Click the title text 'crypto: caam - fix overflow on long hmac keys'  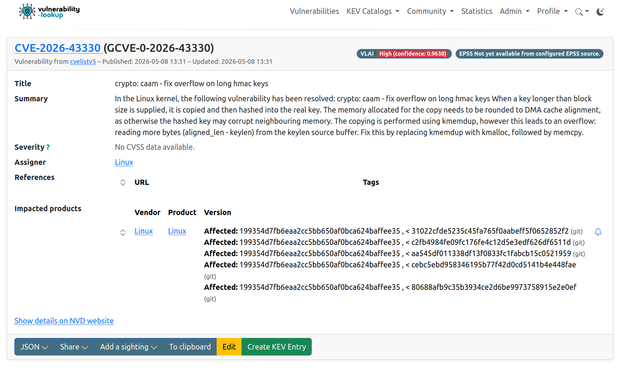(x=191, y=84)
